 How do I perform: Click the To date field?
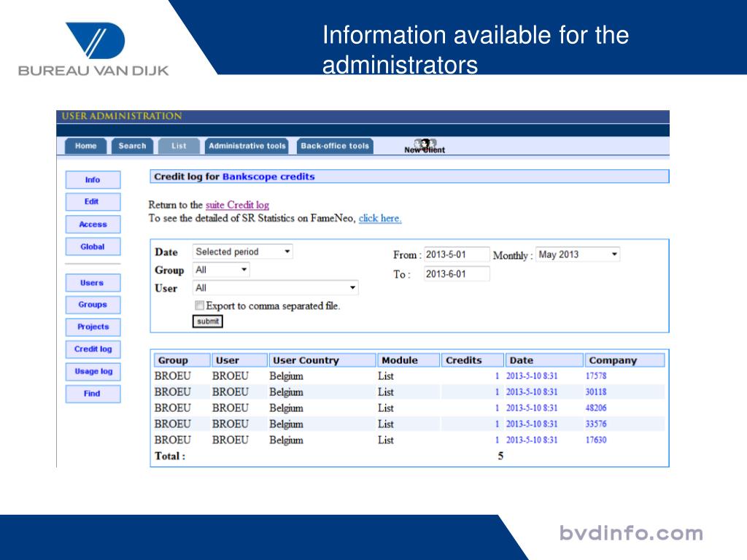[457, 274]
